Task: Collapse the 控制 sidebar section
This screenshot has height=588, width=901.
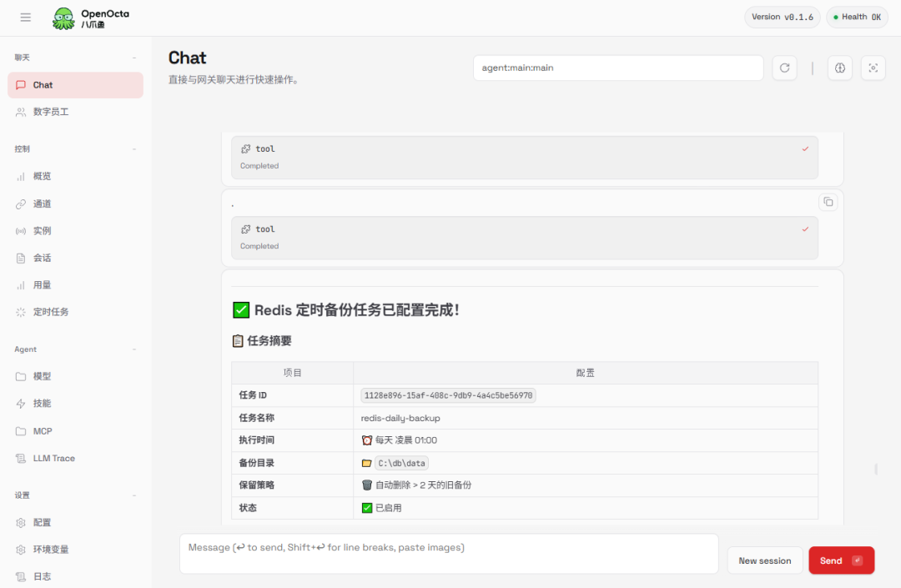Action: coord(134,149)
